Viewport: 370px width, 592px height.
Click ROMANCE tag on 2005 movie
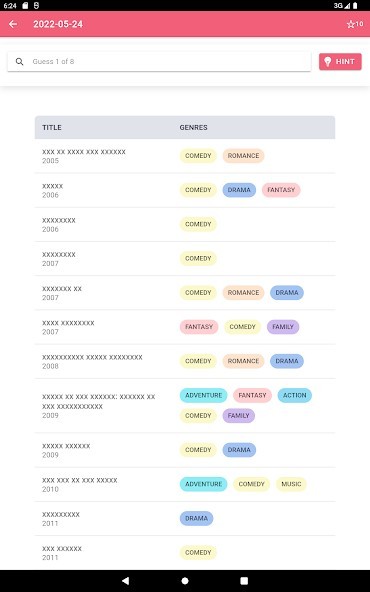pos(243,156)
